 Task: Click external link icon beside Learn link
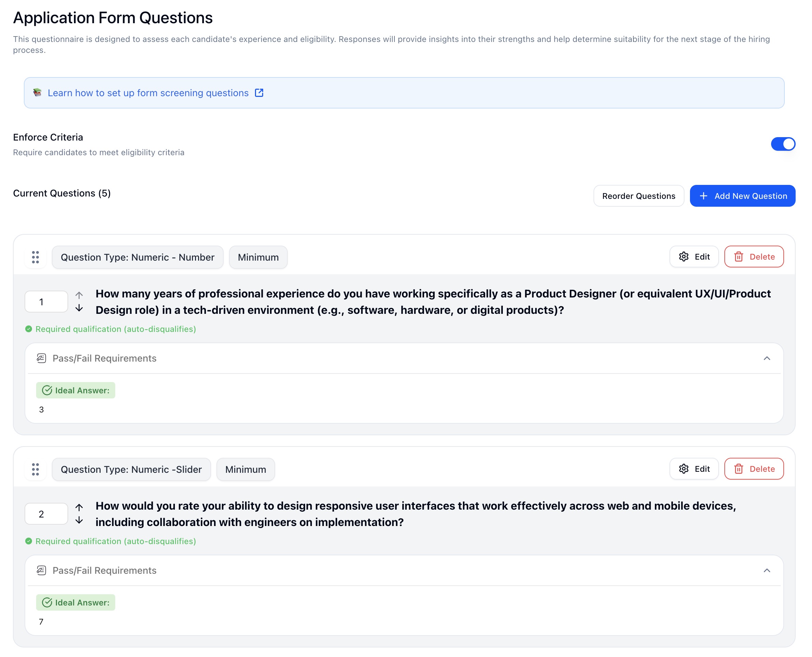[x=259, y=93]
